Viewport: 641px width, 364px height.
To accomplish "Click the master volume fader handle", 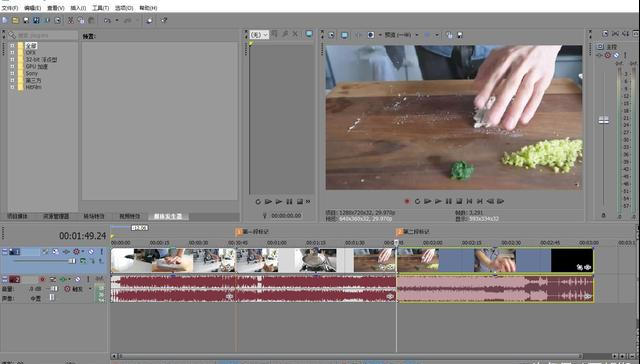I will pyautogui.click(x=603, y=120).
